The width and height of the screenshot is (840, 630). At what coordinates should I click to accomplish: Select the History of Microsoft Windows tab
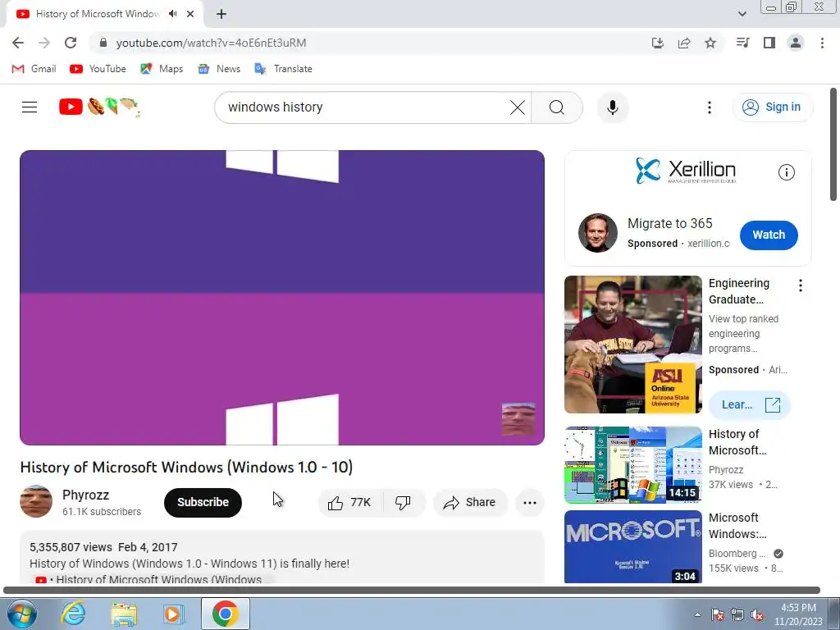point(98,14)
